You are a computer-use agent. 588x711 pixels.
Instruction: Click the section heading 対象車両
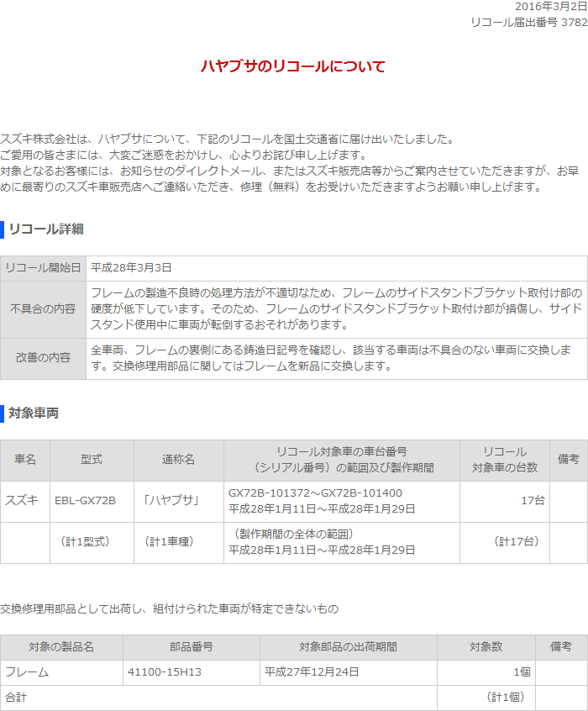pyautogui.click(x=34, y=413)
